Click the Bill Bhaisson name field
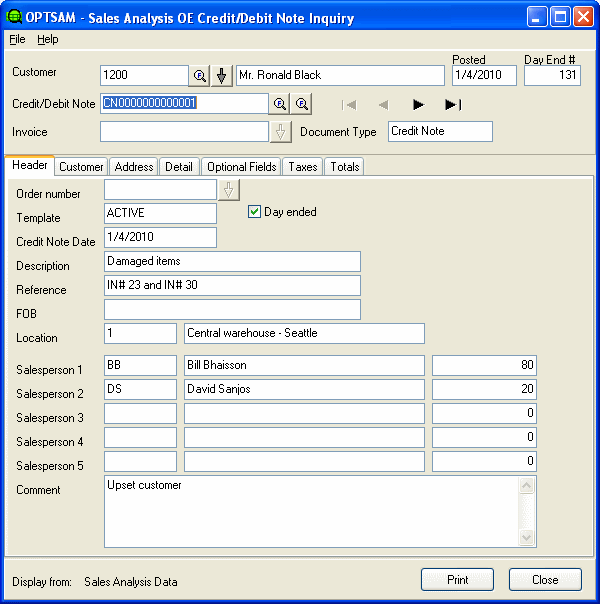 click(304, 366)
